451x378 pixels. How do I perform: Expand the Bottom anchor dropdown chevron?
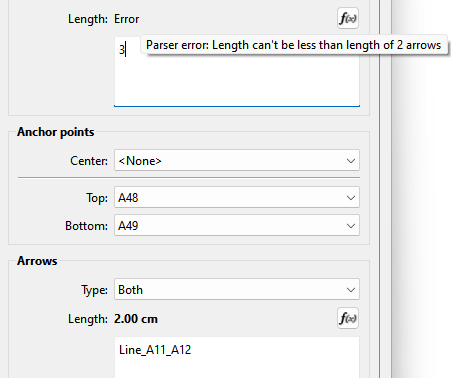[x=350, y=226]
